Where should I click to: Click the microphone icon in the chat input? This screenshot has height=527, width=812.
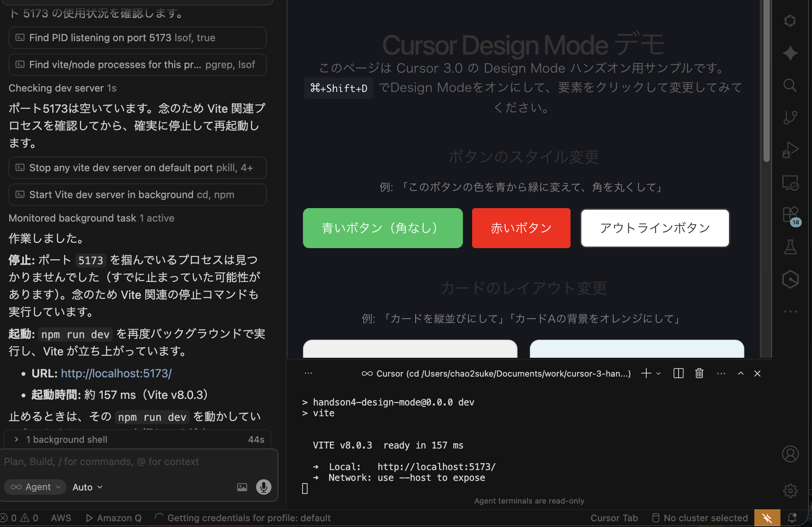pos(263,487)
